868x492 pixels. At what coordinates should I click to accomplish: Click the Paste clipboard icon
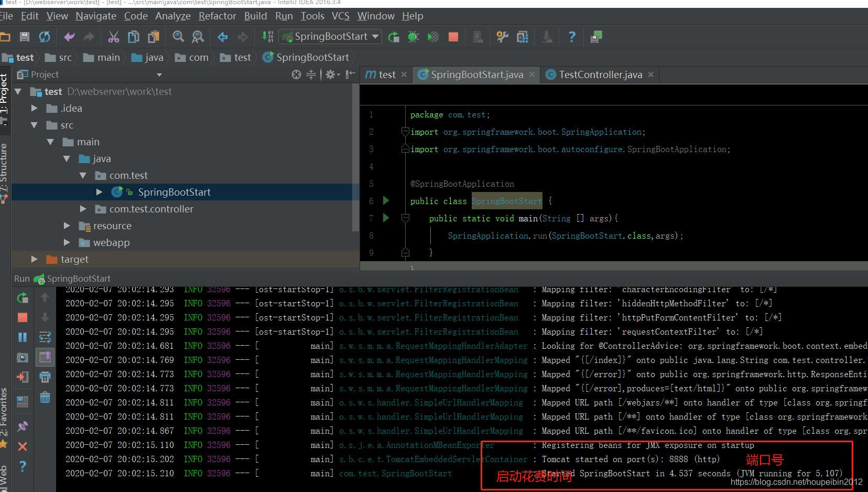[x=154, y=37]
